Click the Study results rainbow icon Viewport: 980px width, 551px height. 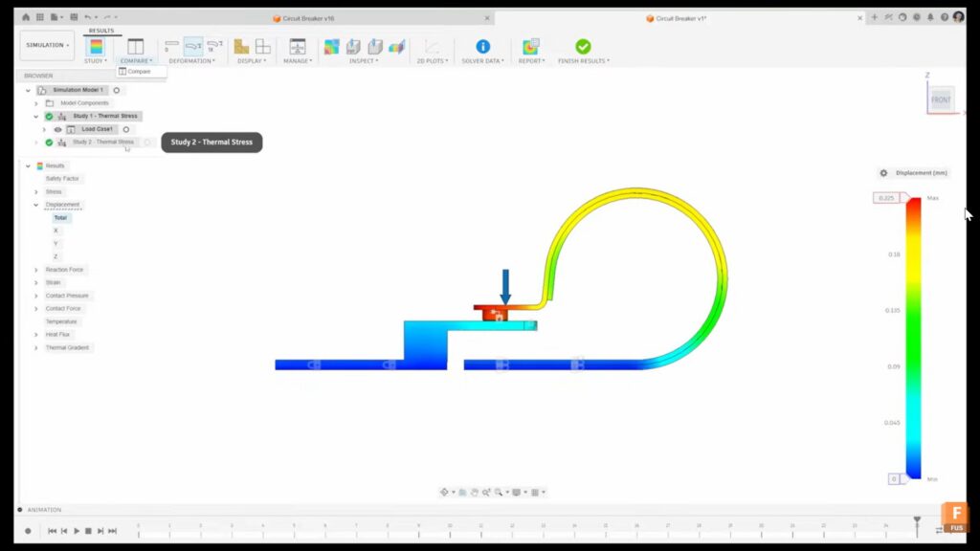pyautogui.click(x=96, y=47)
